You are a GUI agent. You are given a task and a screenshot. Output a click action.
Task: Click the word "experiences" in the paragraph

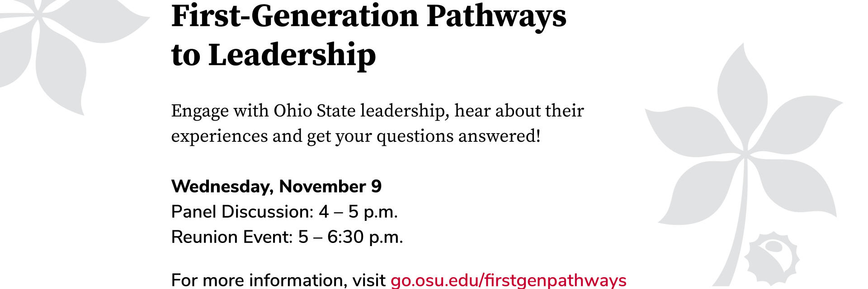pos(219,137)
